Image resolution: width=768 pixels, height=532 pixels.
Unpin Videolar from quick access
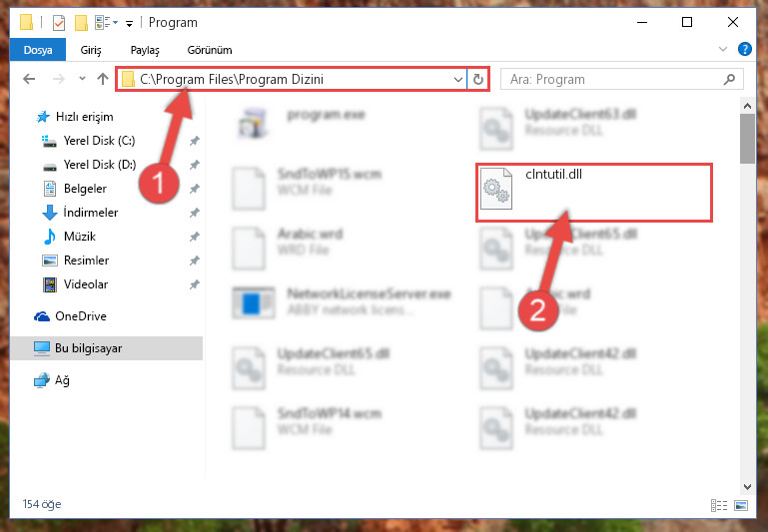[195, 284]
